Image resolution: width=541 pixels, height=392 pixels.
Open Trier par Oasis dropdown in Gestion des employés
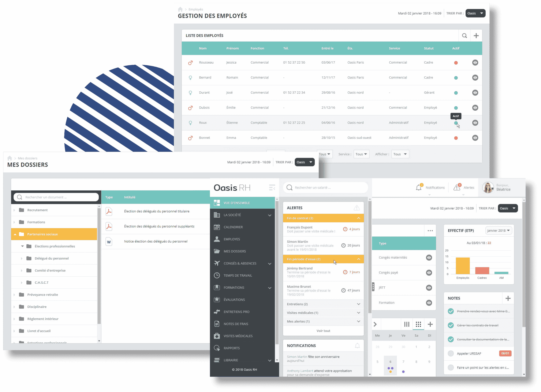click(475, 13)
